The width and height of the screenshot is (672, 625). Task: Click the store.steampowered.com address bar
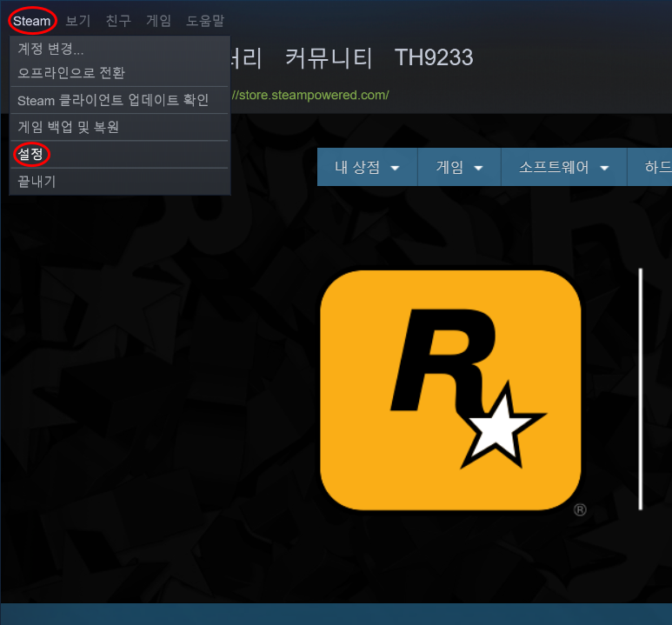tap(310, 95)
